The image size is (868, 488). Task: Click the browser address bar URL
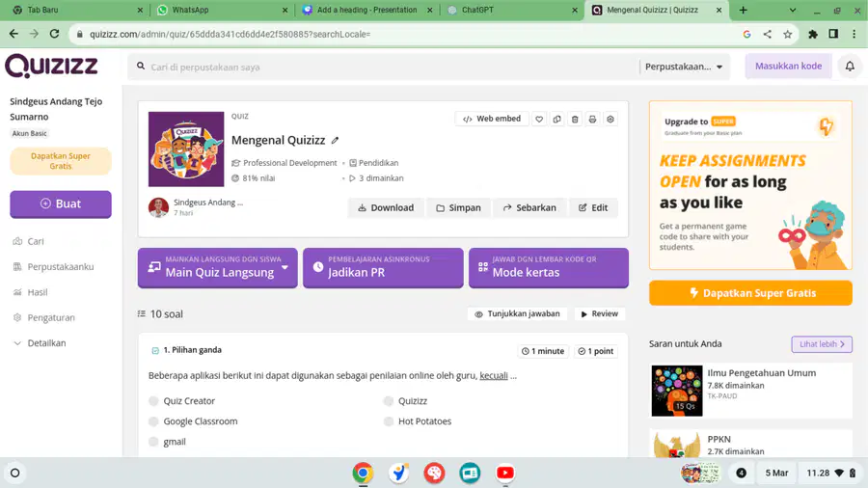tap(230, 35)
